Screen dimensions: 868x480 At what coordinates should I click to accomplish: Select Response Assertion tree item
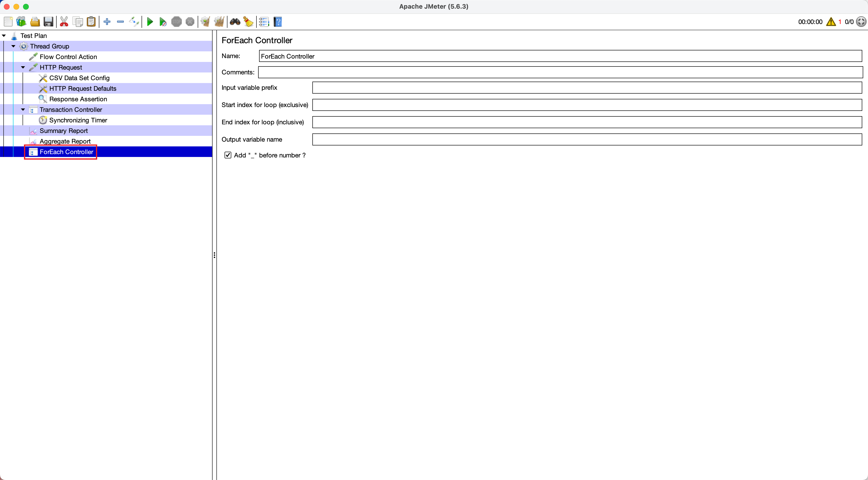tap(78, 99)
